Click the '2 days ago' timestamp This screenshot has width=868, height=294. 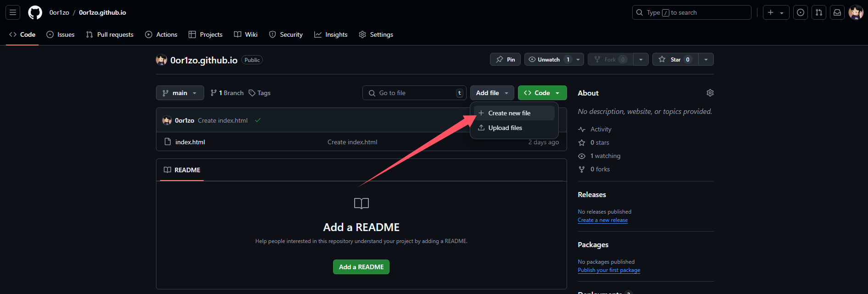coord(544,142)
